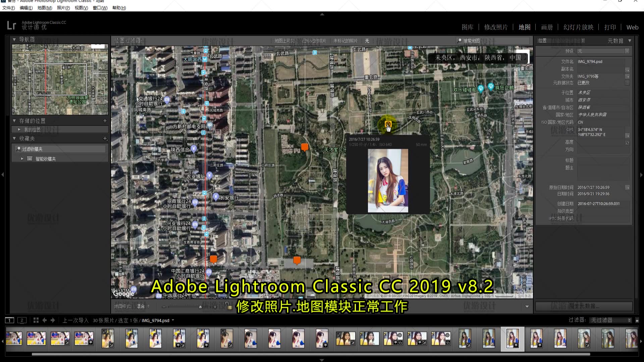Viewport: 644px width, 362px height.
Task: Select the first filmstrip thumbnail
Action: pos(14,339)
